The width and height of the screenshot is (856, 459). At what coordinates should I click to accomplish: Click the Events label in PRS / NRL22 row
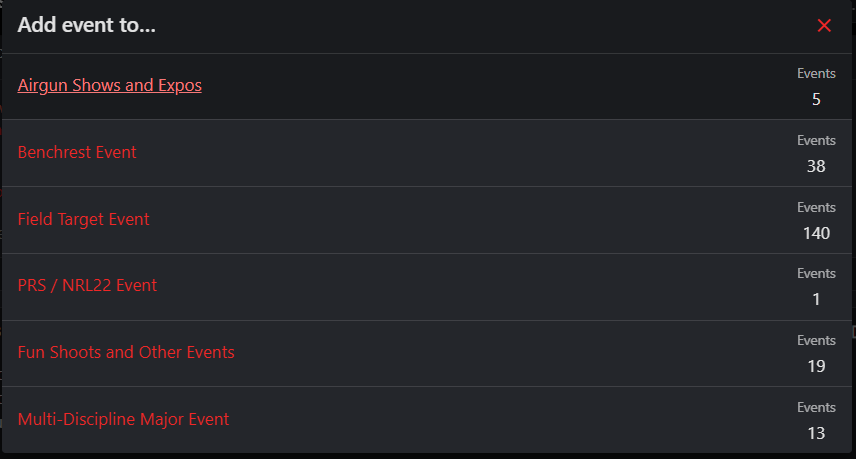tap(816, 273)
